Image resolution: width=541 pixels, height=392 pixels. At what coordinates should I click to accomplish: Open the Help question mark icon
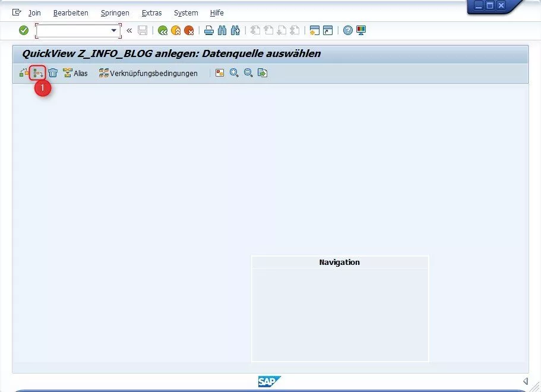[x=348, y=30]
